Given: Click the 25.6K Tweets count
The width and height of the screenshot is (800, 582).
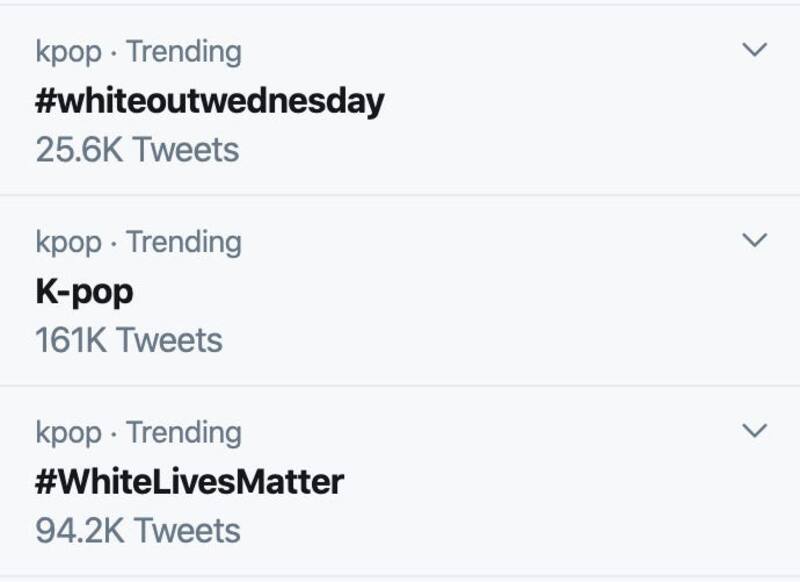Looking at the screenshot, I should pyautogui.click(x=137, y=150).
